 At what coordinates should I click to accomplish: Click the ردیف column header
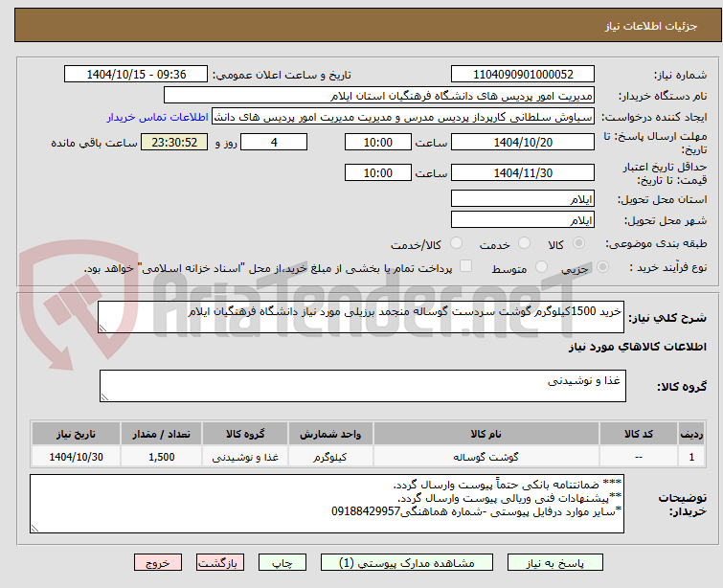[691, 434]
